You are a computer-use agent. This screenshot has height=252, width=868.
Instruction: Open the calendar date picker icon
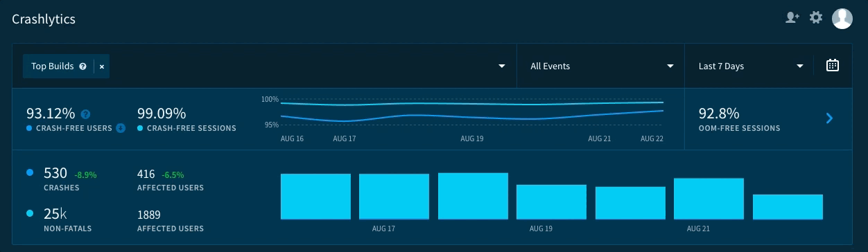[833, 66]
